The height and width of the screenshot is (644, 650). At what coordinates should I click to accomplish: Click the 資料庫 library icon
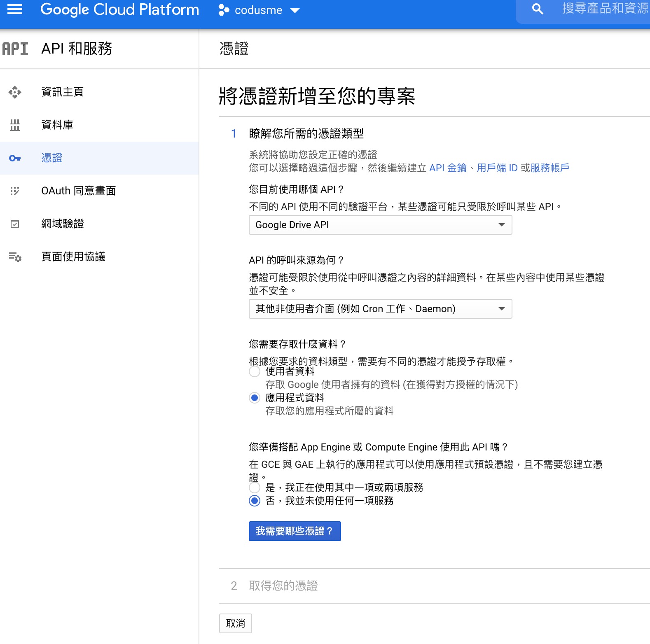tap(15, 125)
